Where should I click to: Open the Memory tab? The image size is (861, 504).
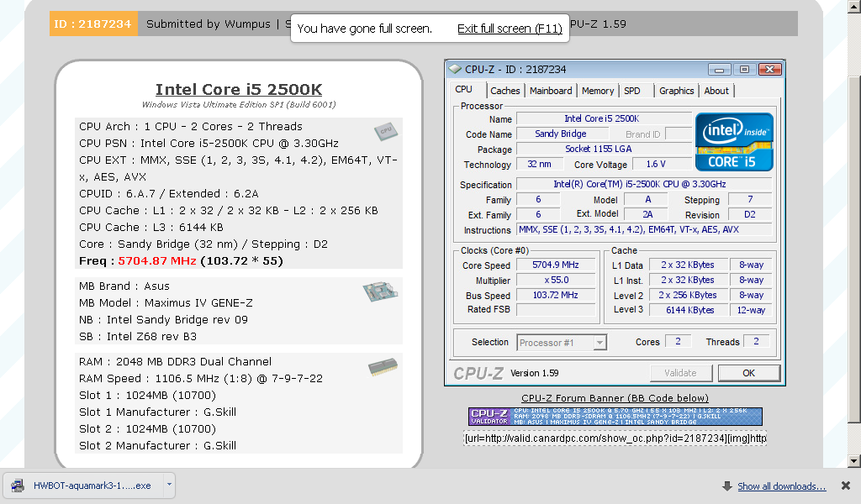coord(598,91)
